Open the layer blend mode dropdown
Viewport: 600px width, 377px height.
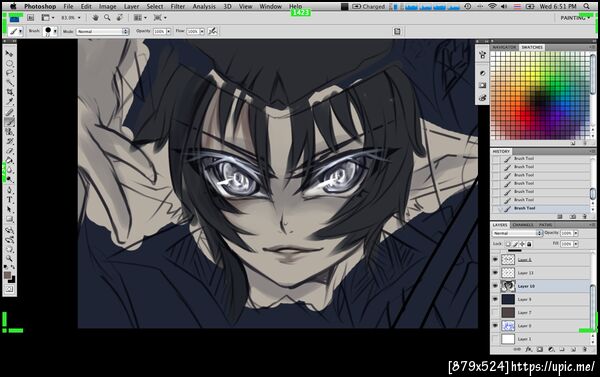tap(517, 233)
